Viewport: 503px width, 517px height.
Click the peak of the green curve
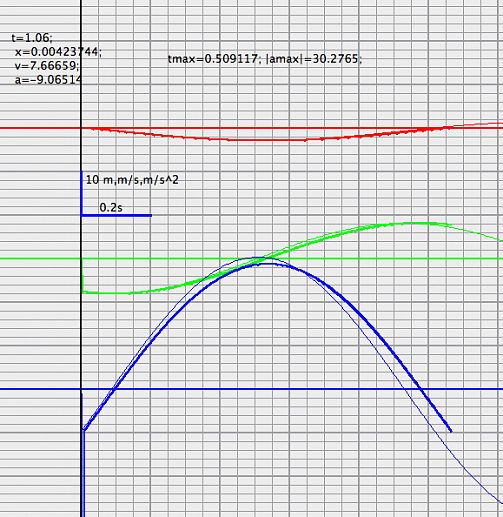[x=413, y=223]
